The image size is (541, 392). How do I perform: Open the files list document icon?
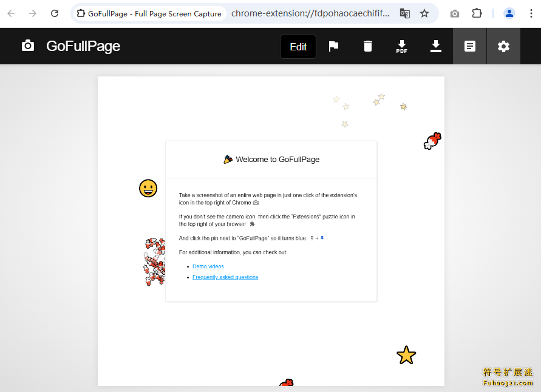(x=469, y=46)
